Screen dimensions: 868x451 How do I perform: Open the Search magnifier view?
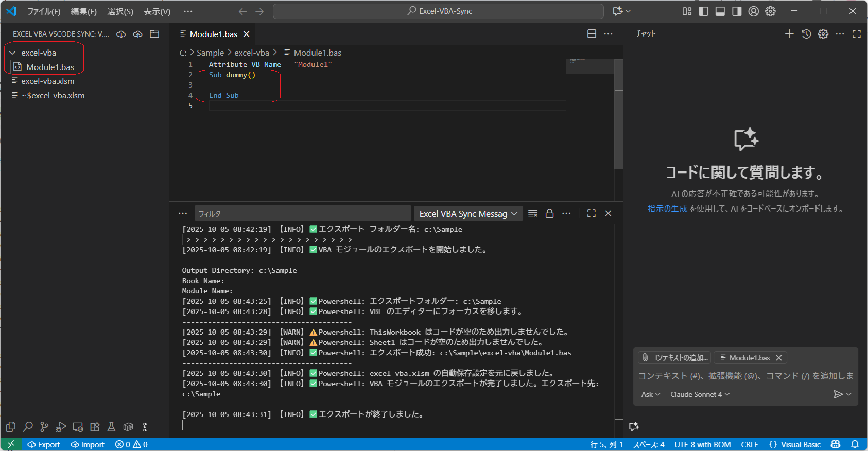[x=28, y=427]
